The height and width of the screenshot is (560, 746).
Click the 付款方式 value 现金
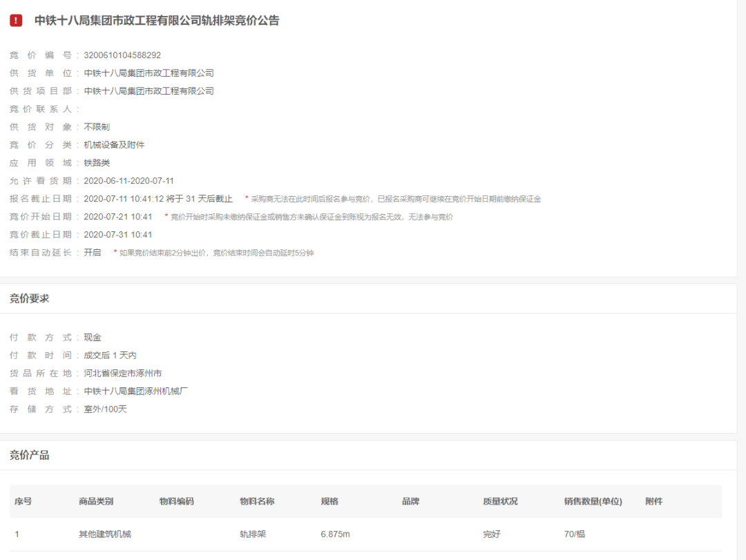[x=92, y=337]
